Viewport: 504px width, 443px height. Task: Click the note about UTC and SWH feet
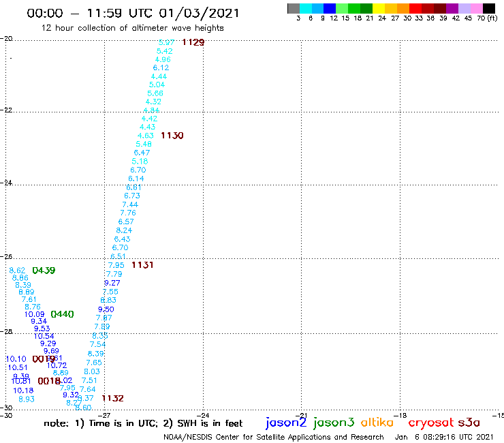(x=143, y=423)
